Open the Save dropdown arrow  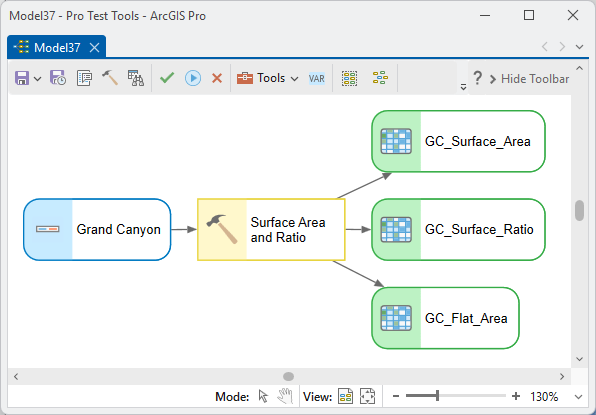point(37,79)
